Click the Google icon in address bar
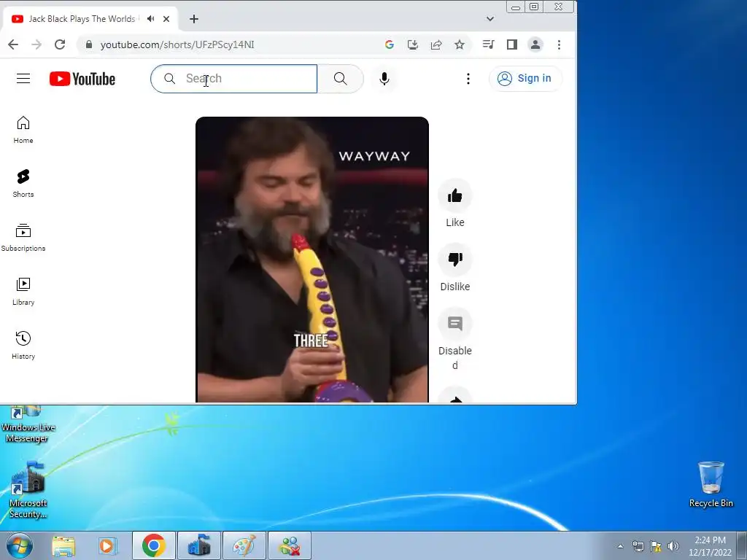The width and height of the screenshot is (747, 560). pyautogui.click(x=390, y=44)
